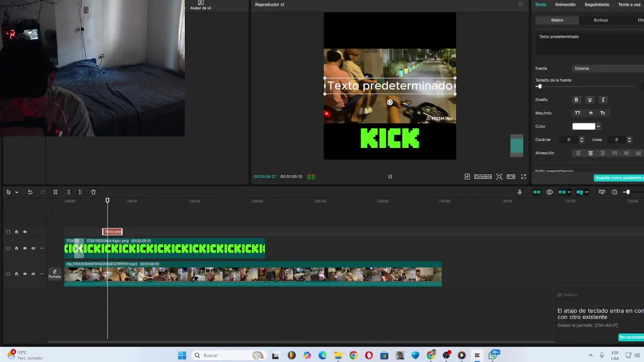Expand the preview axis options dropdown arrow

click(587, 192)
